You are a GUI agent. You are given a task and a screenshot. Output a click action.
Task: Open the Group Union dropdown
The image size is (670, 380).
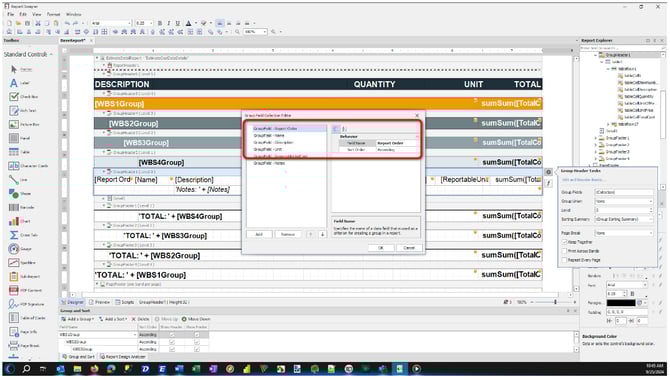(624, 201)
